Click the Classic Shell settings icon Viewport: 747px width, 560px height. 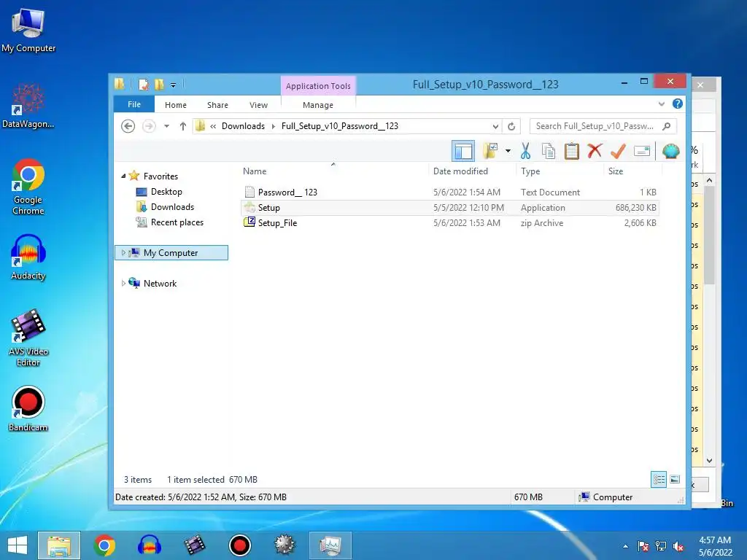671,152
